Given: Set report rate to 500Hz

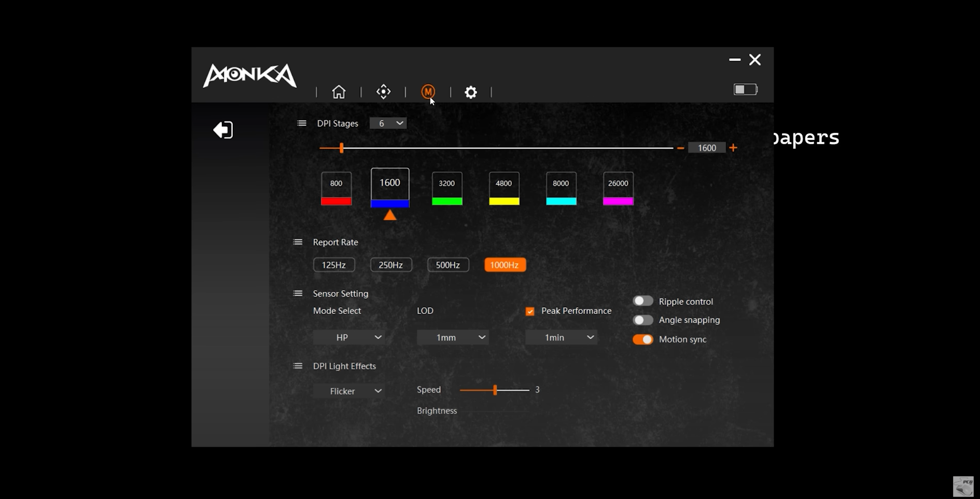Looking at the screenshot, I should point(447,265).
